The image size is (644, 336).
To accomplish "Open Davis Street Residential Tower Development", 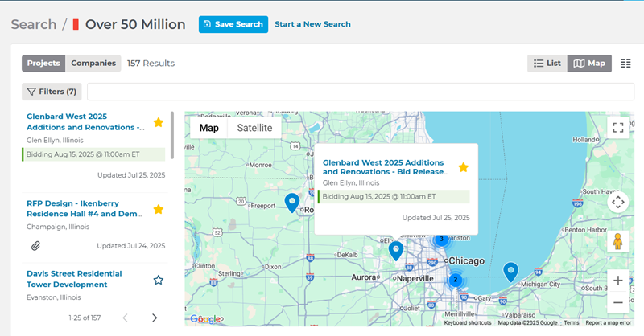I will [74, 279].
